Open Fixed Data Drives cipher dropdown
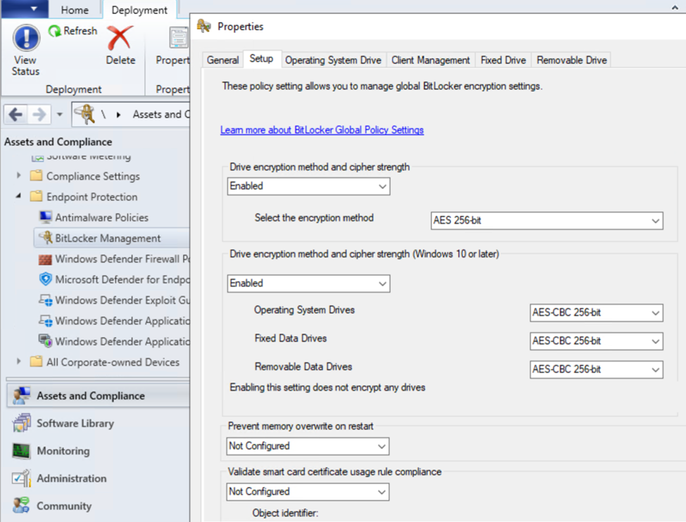Screen dimensions: 686x522 coord(596,341)
